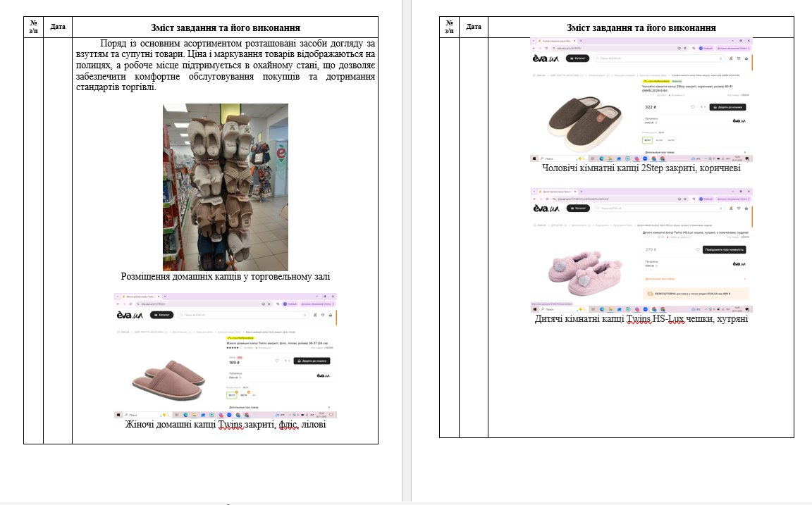The height and width of the screenshot is (505, 812).
Task: Click cart icon in brown slippers screenshot header
Action: pyautogui.click(x=746, y=58)
